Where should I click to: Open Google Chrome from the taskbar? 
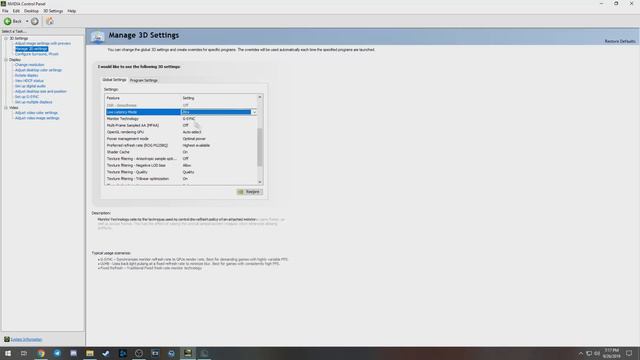coord(41,353)
